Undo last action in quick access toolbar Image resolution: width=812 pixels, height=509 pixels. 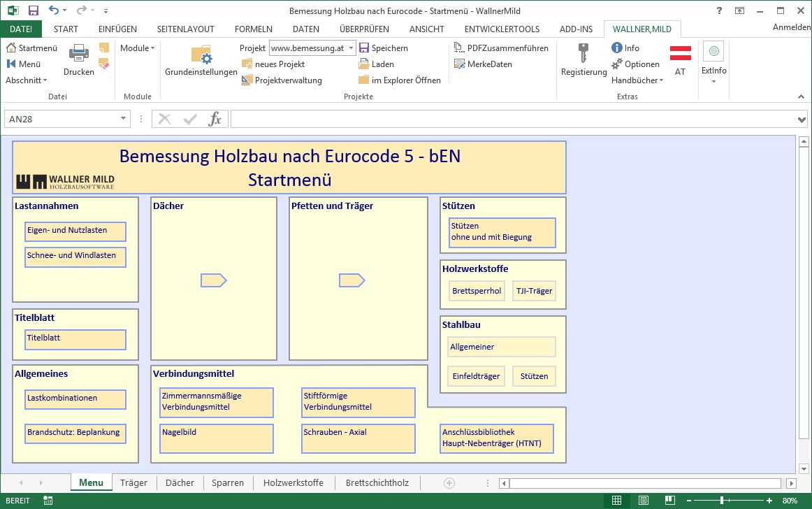click(53, 10)
